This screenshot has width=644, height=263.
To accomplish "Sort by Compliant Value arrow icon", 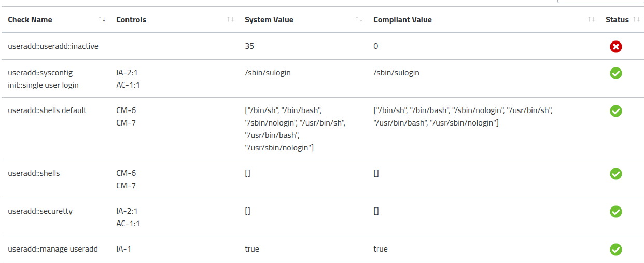I will pos(591,19).
